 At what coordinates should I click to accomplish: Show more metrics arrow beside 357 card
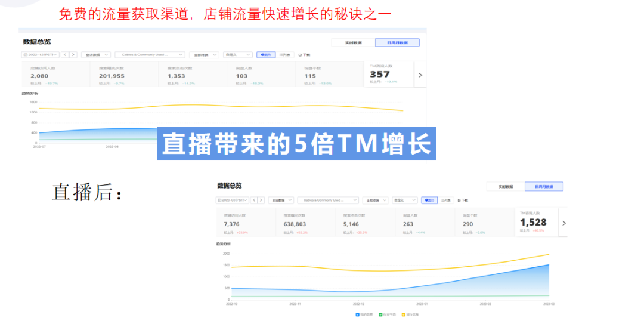pos(420,75)
